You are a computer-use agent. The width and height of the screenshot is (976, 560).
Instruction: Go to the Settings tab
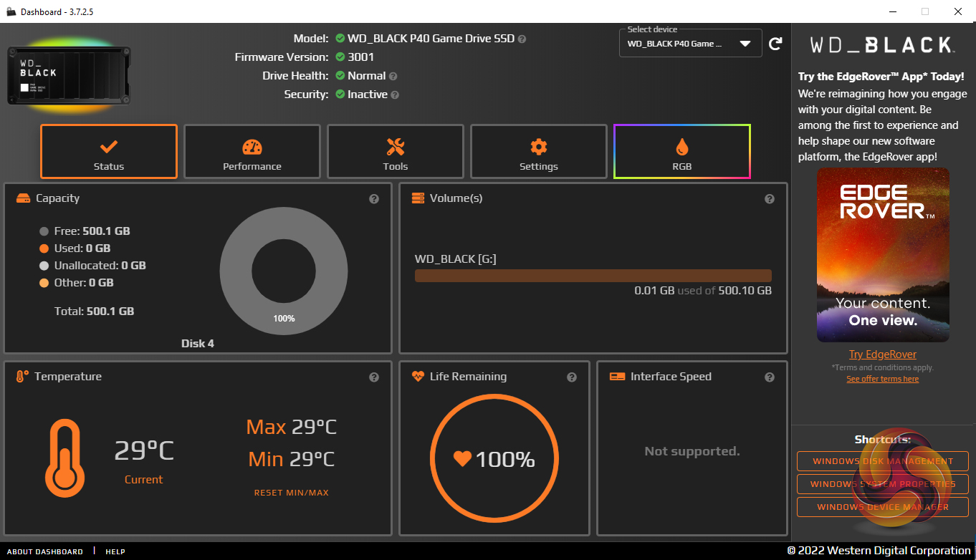539,152
